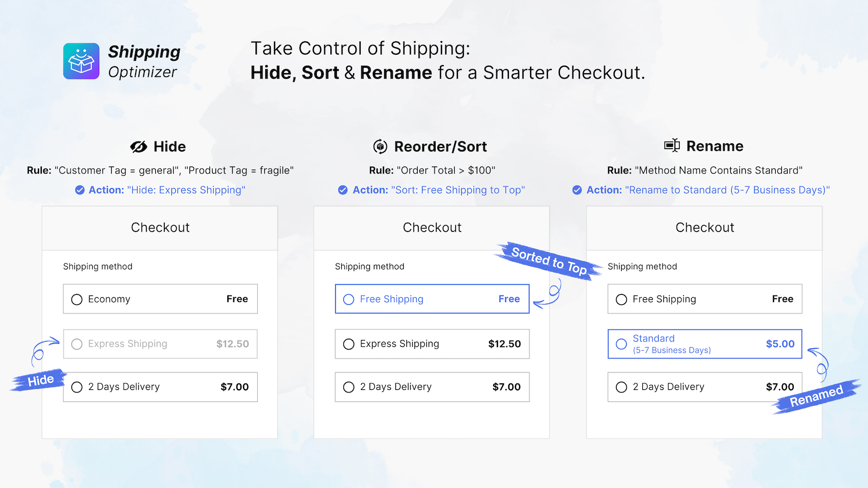This screenshot has width=868, height=488.
Task: Click the Rename text-cursor icon
Action: 672,145
